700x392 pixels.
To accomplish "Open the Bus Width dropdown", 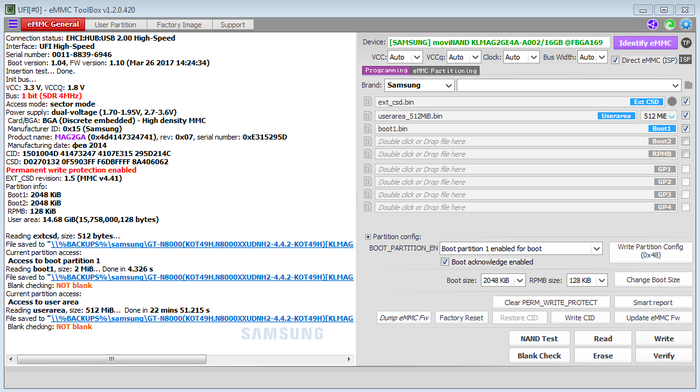I will (x=592, y=57).
